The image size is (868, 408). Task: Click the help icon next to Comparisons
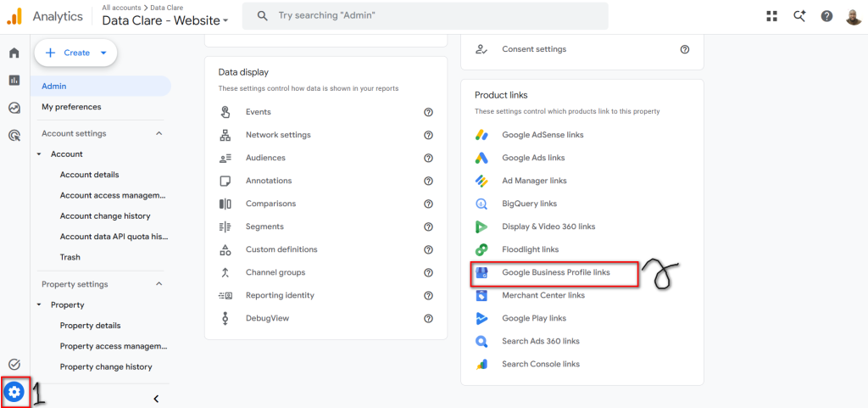tap(428, 204)
